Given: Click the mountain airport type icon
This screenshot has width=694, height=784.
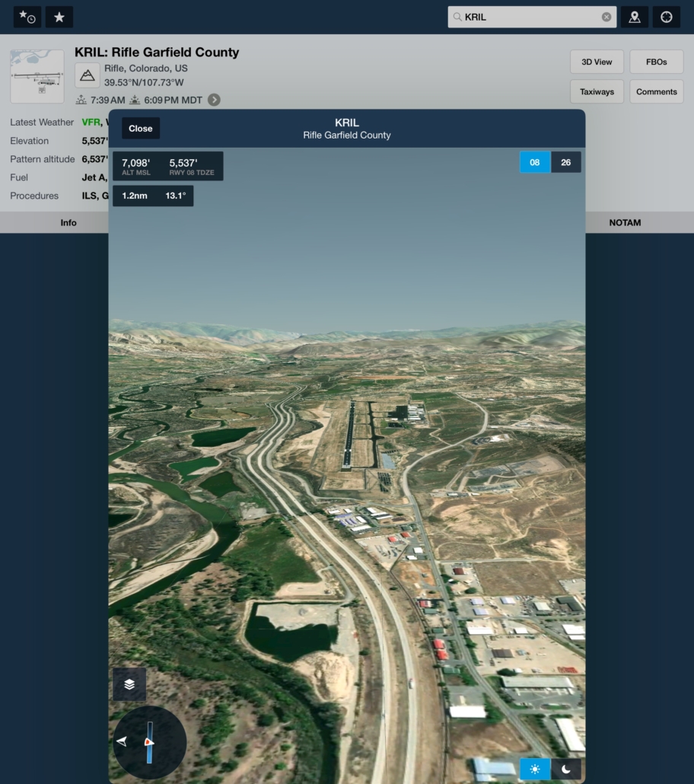Looking at the screenshot, I should pos(88,75).
